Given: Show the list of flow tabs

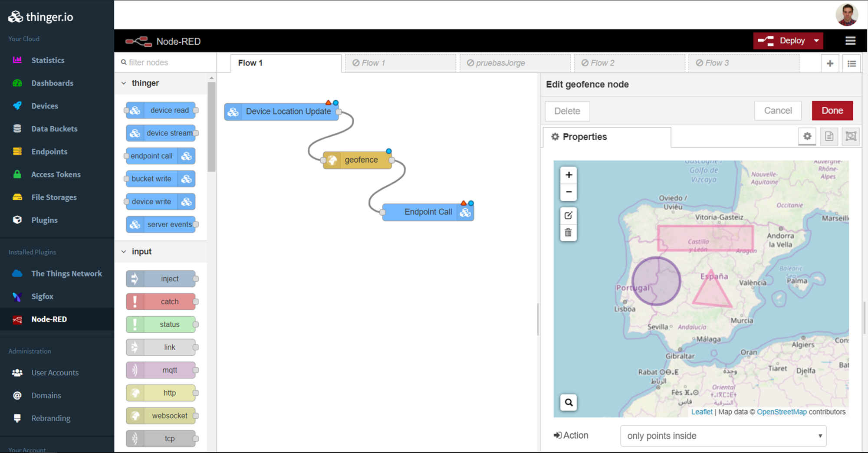Looking at the screenshot, I should click(x=852, y=63).
